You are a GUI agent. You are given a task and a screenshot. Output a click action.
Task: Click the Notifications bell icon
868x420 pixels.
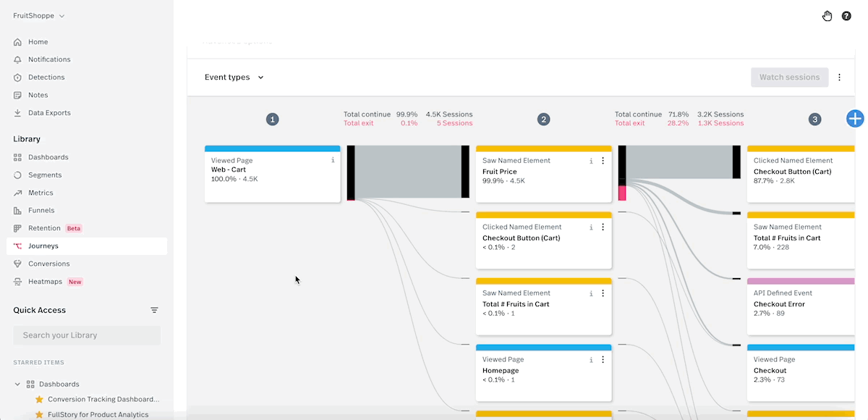tap(18, 59)
